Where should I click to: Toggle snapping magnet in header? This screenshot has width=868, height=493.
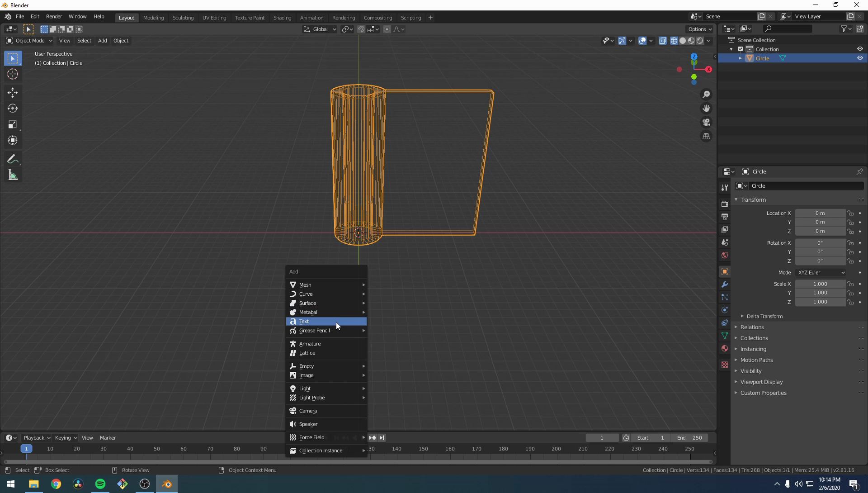coord(361,29)
